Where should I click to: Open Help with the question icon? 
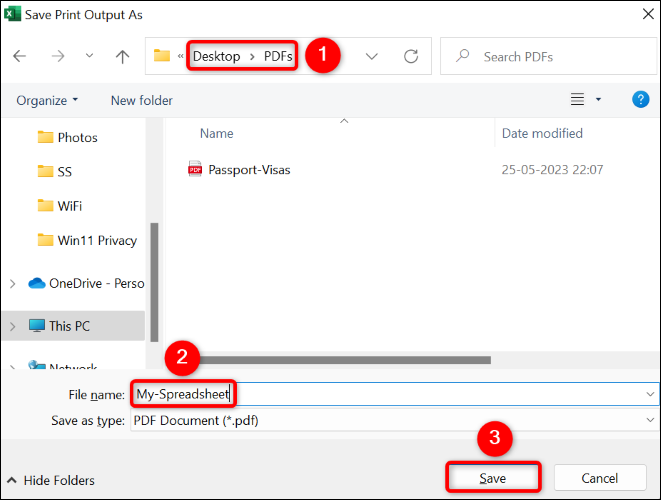[640, 99]
